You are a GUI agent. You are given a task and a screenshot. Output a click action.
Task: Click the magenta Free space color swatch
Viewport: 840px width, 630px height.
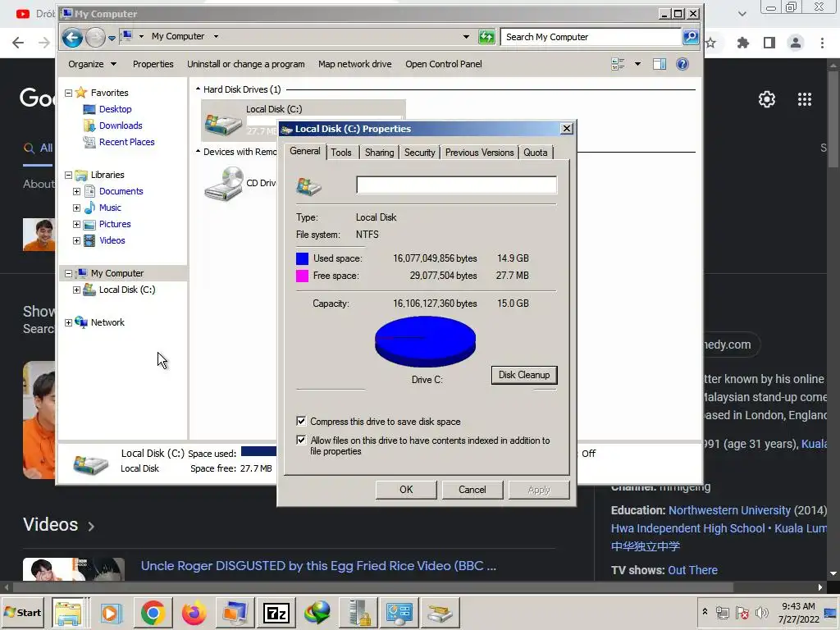tap(302, 276)
